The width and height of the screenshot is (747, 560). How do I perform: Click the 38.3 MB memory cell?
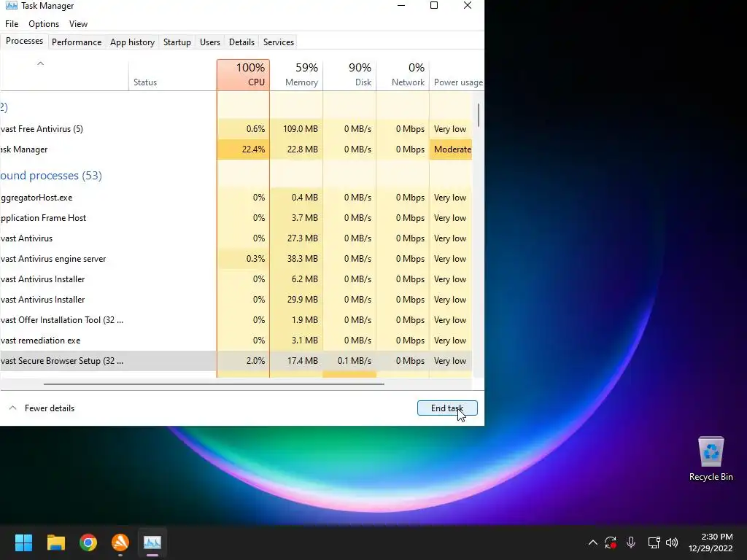point(296,259)
